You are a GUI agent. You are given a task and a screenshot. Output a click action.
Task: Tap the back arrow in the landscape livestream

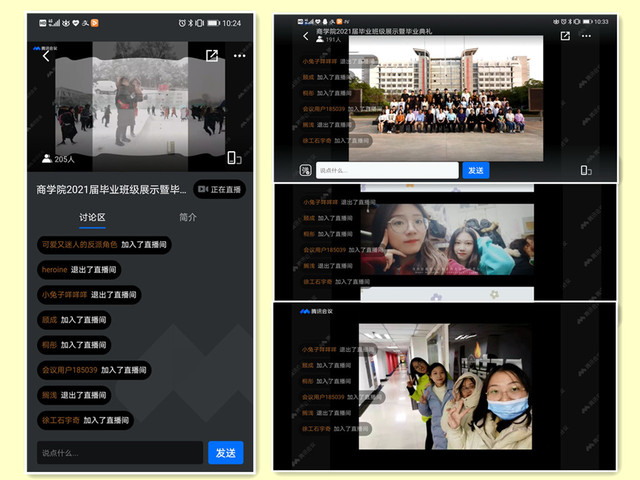tap(306, 36)
